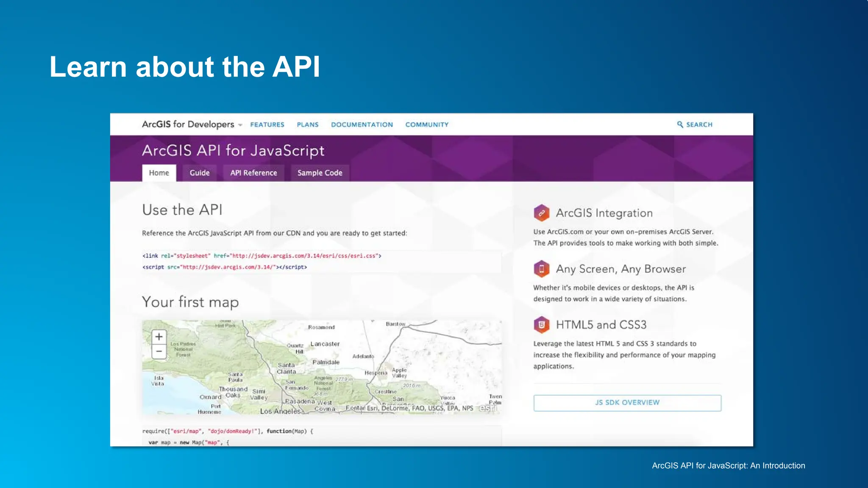Image resolution: width=868 pixels, height=488 pixels.
Task: Click Lancaster on the map
Action: click(x=325, y=344)
